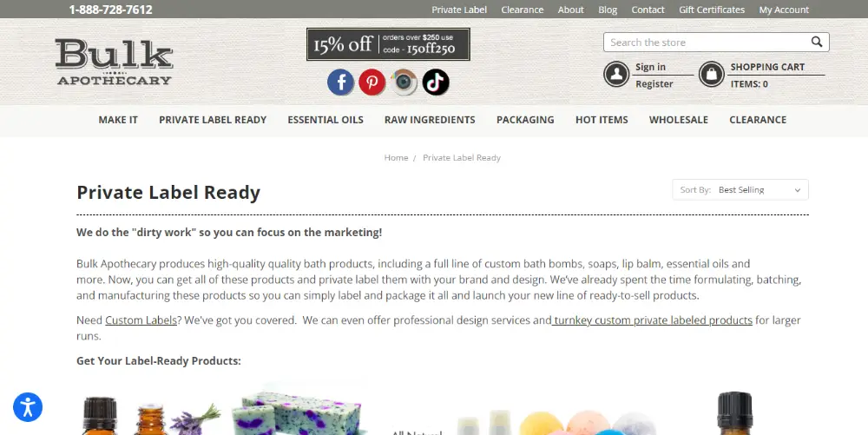Viewport: 868px width, 435px height.
Task: Click the shopping cart bag icon
Action: pos(712,74)
